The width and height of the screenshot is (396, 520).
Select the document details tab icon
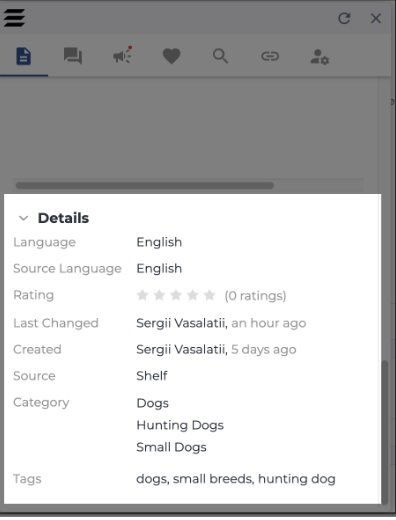pos(24,56)
